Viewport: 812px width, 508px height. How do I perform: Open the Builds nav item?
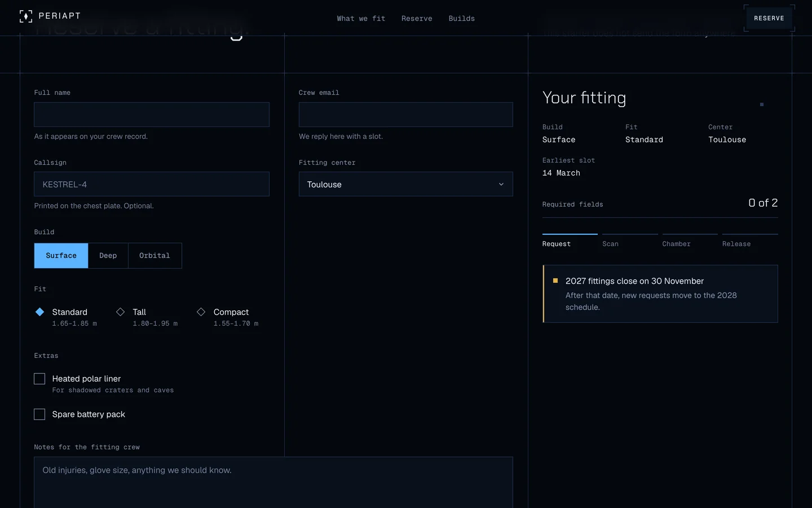tap(462, 19)
